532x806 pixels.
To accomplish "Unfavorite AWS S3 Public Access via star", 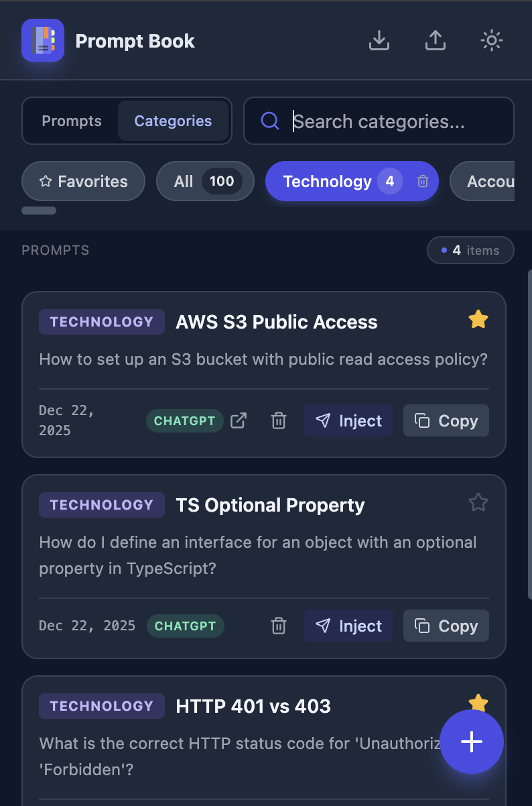I will tap(478, 320).
